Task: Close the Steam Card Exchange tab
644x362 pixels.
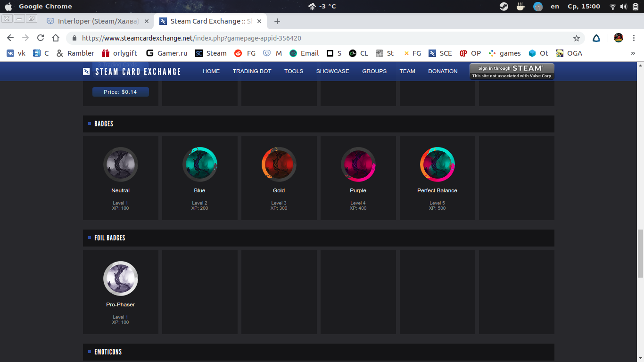Action: [x=258, y=21]
